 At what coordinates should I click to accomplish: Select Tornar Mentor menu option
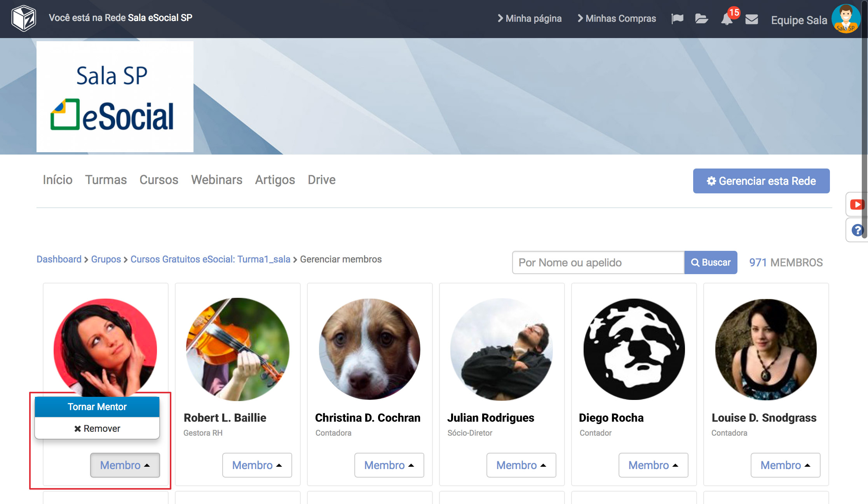click(97, 407)
